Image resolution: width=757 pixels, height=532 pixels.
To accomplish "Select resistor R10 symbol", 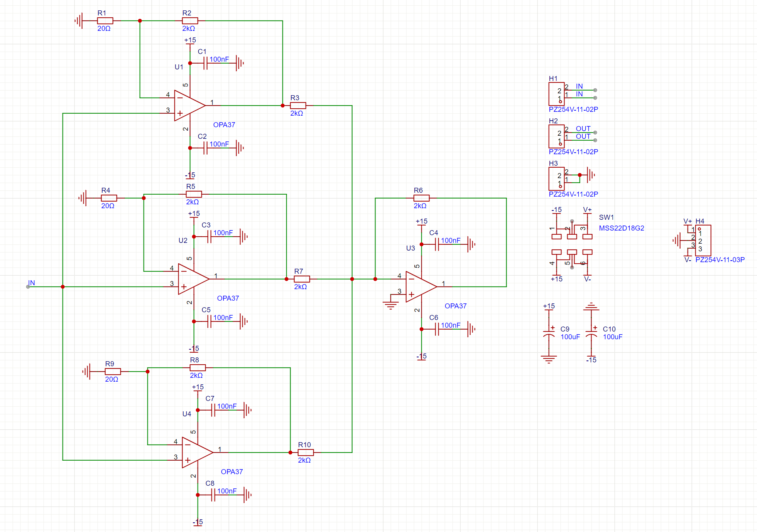I will pos(306,453).
